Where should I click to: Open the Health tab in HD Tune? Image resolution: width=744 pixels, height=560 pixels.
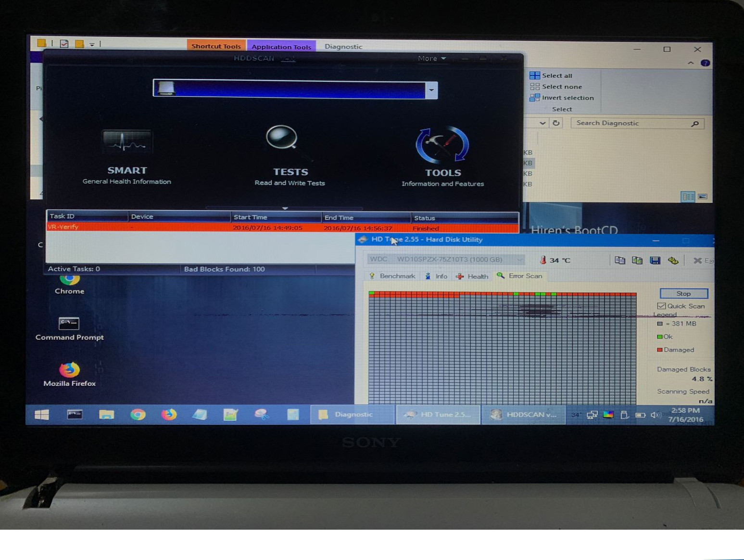(472, 276)
